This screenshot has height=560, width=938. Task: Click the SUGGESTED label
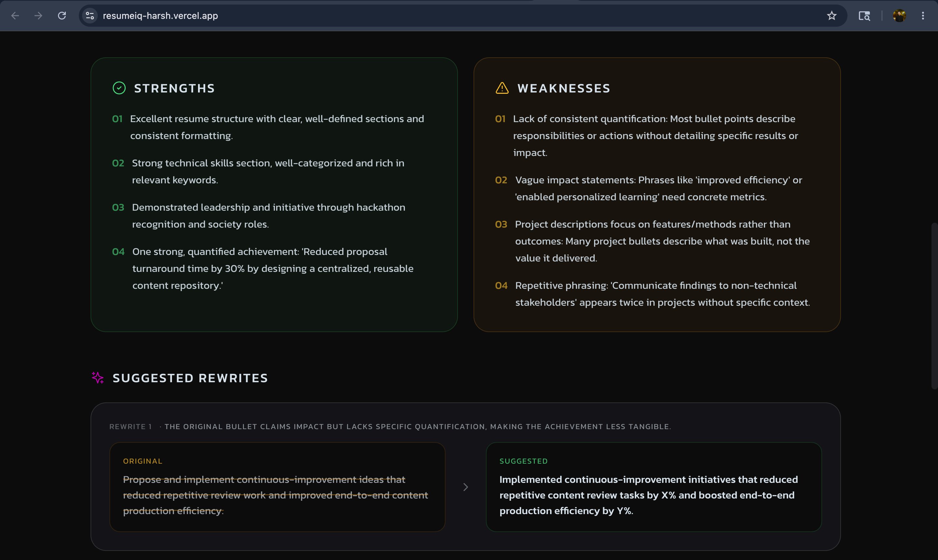[523, 461]
